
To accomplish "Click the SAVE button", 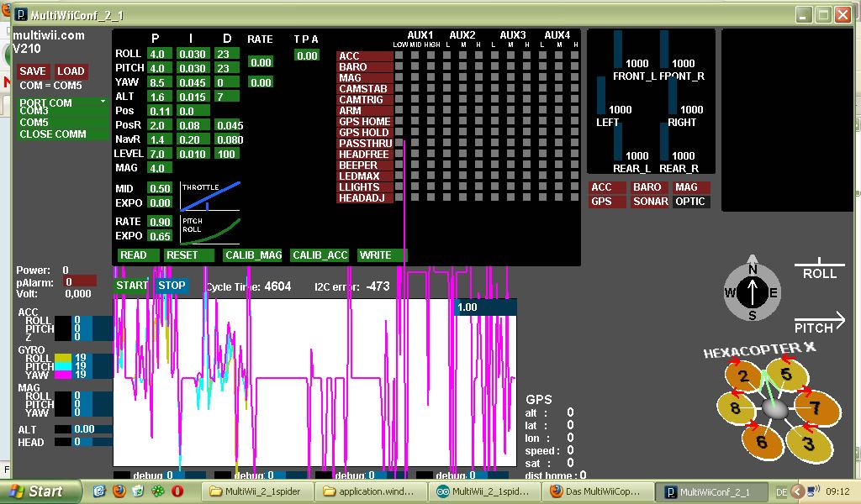I will tap(33, 71).
